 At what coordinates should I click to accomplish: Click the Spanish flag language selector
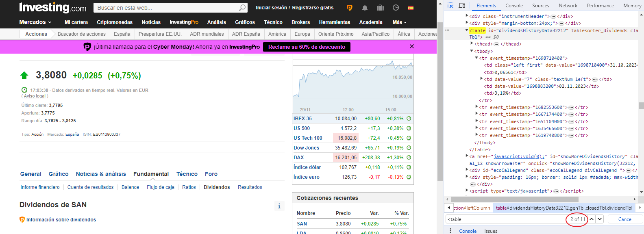[x=411, y=8]
